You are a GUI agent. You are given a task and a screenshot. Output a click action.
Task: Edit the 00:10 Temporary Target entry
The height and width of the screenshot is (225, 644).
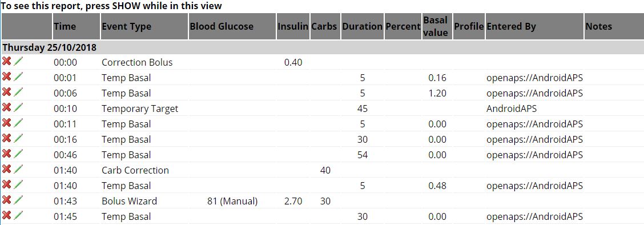pos(18,107)
